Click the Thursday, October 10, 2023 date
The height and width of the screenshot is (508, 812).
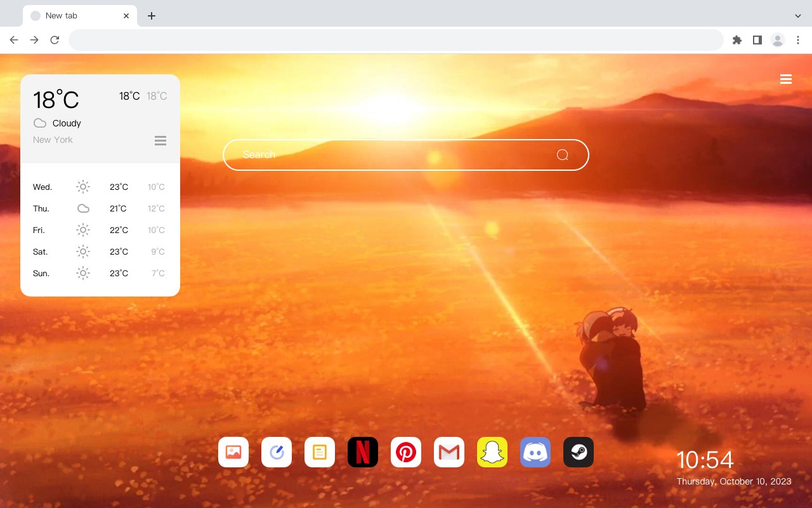pyautogui.click(x=734, y=481)
